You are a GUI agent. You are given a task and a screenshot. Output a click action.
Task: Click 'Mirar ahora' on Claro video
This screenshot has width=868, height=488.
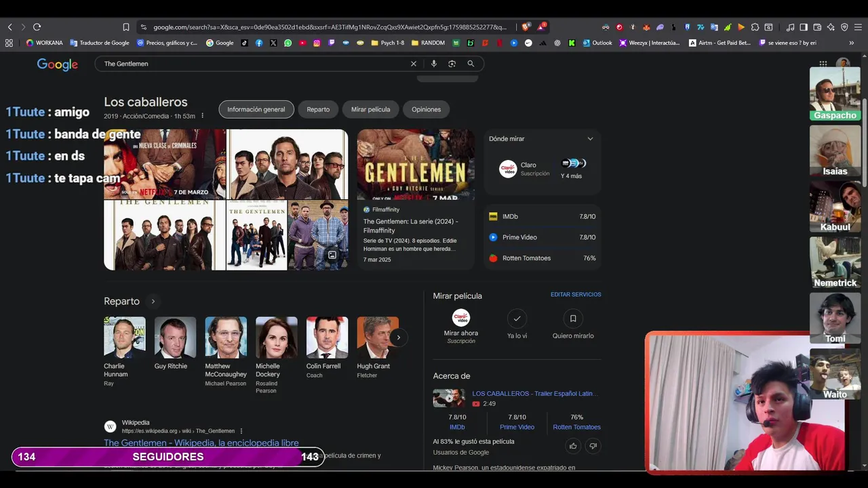[x=461, y=326]
